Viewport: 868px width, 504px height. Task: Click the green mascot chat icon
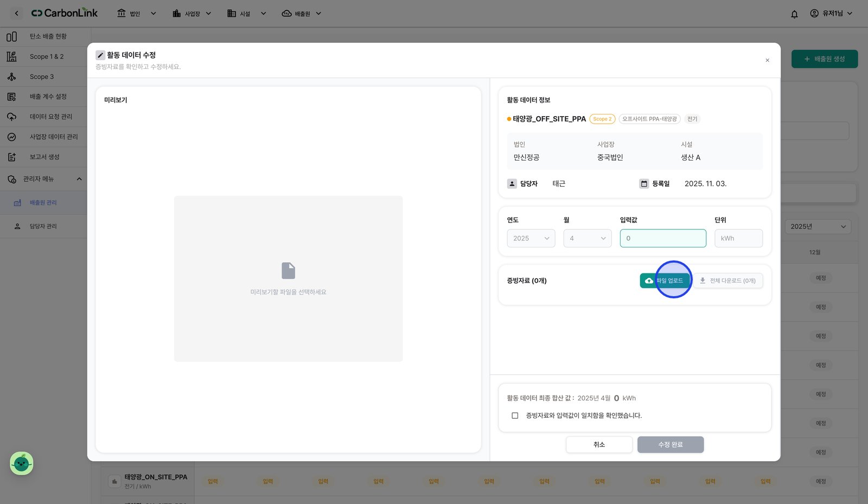point(22,463)
